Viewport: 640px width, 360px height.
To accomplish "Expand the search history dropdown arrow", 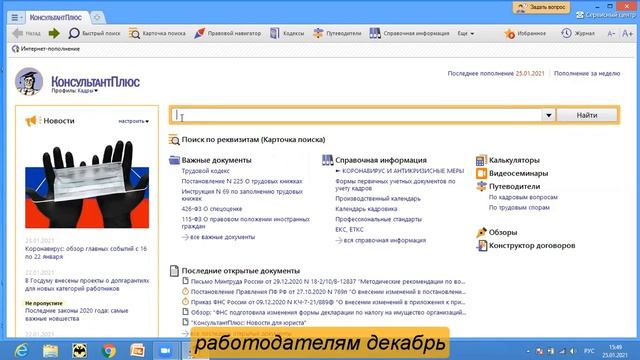I will tap(549, 116).
